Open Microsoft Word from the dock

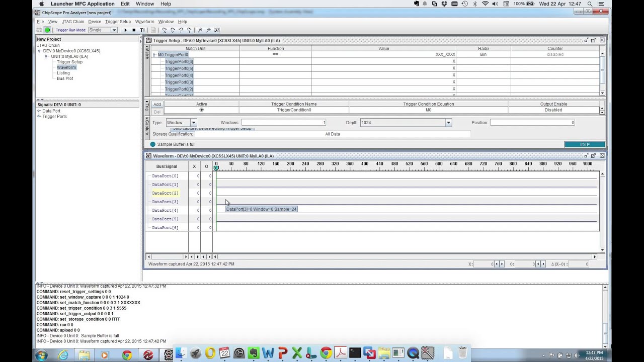pos(268,353)
